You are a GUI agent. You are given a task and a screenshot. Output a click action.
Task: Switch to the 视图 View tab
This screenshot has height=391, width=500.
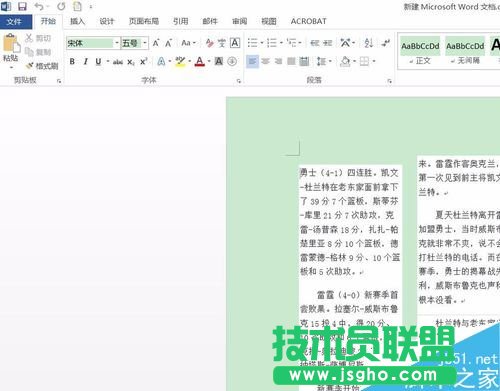point(269,21)
